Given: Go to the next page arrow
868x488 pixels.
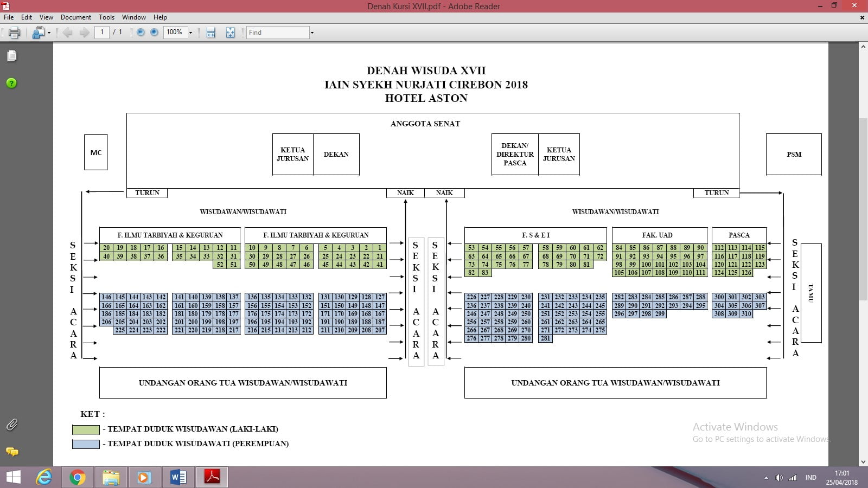Looking at the screenshot, I should coord(84,33).
